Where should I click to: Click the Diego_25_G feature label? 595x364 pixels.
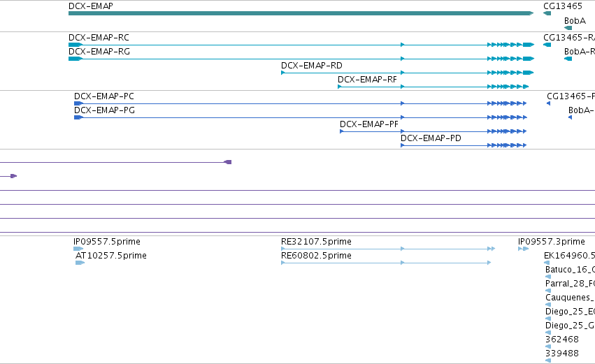pos(570,326)
